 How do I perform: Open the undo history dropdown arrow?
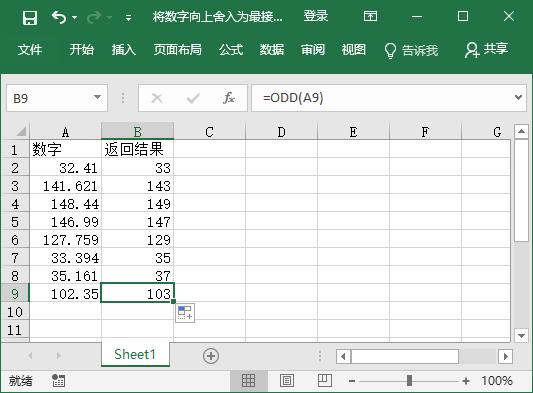74,17
